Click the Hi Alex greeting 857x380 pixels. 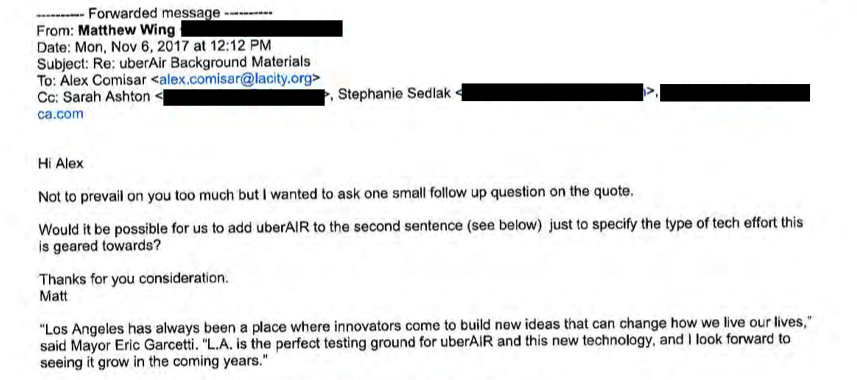(x=61, y=163)
